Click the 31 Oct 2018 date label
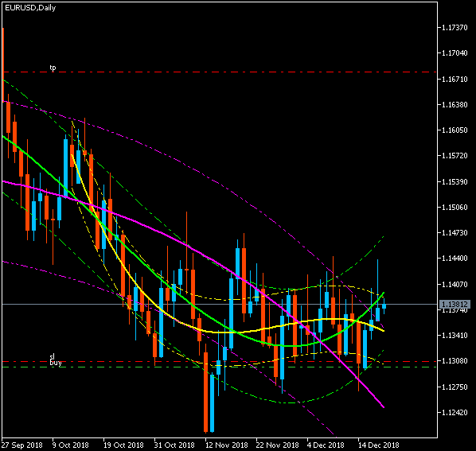The image size is (476, 451). [174, 445]
